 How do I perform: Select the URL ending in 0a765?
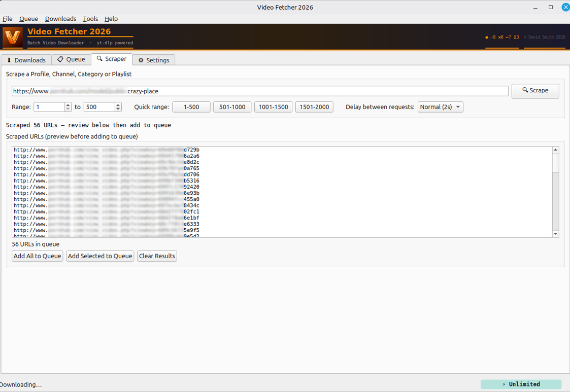(107, 168)
